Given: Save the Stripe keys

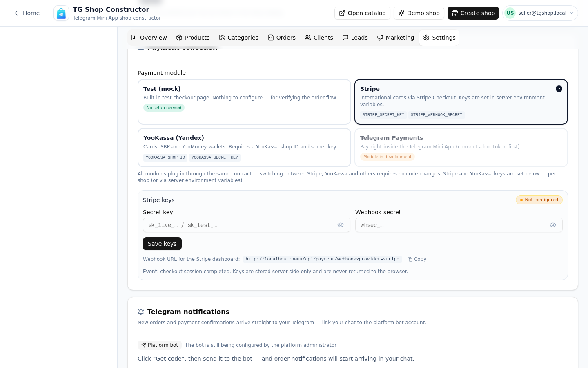Looking at the screenshot, I should 162,244.
